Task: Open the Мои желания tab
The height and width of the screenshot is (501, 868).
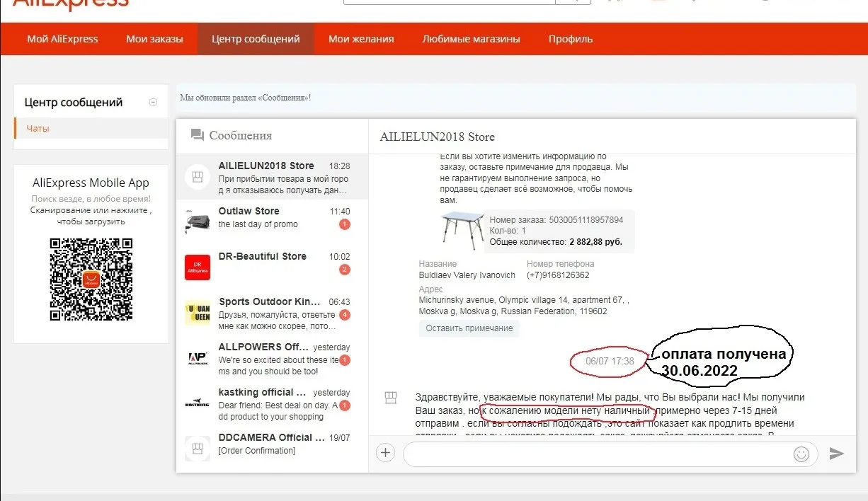Action: tap(361, 39)
